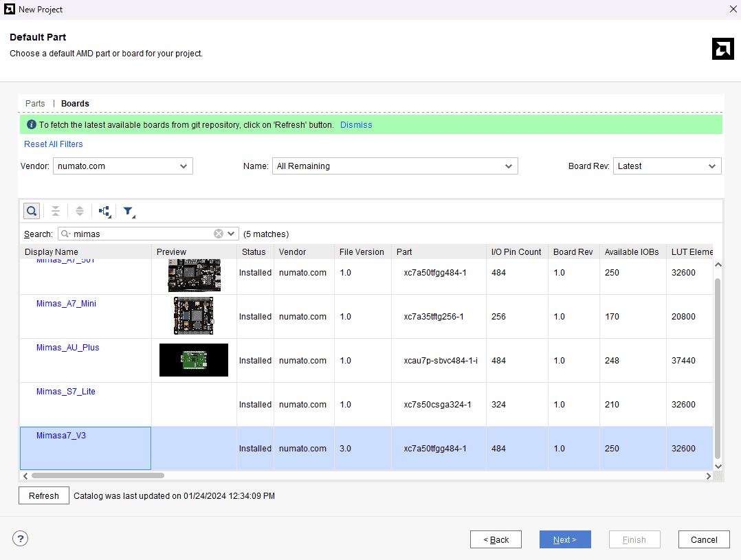Viewport: 741px width, 560px height.
Task: Click the info icon in green banner
Action: (31, 125)
